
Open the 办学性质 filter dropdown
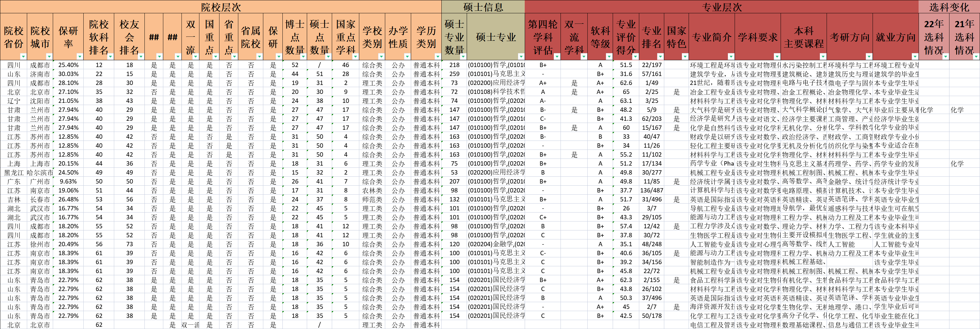[407, 56]
